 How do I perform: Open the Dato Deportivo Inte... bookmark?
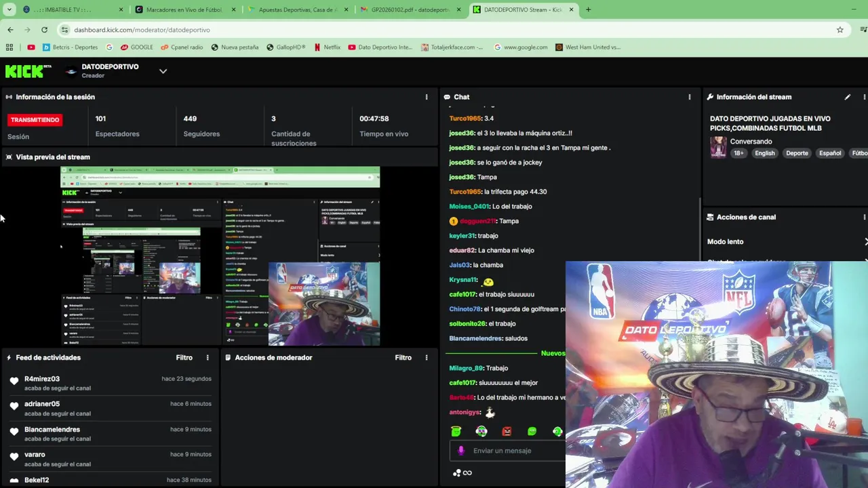[x=380, y=47]
